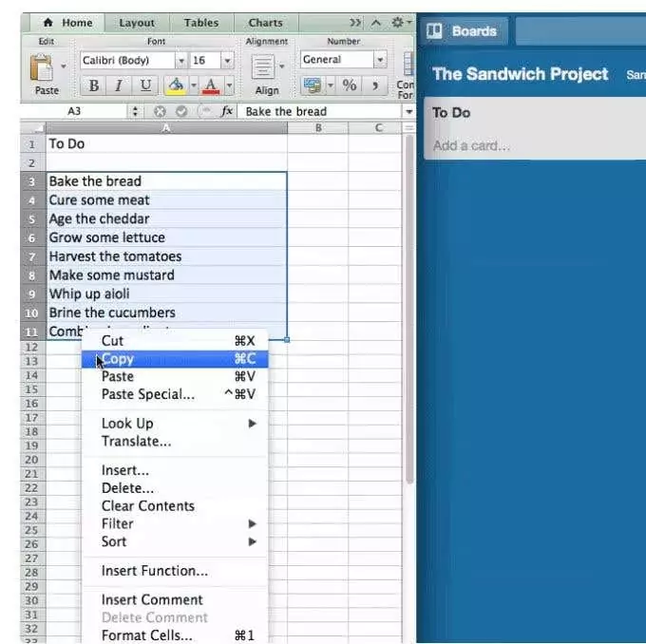Choose Translate from the context menu
646x644 pixels.
tap(175, 442)
